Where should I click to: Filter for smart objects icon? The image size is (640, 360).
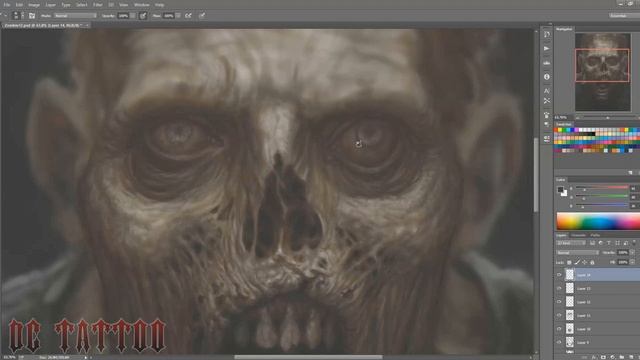pyautogui.click(x=625, y=243)
